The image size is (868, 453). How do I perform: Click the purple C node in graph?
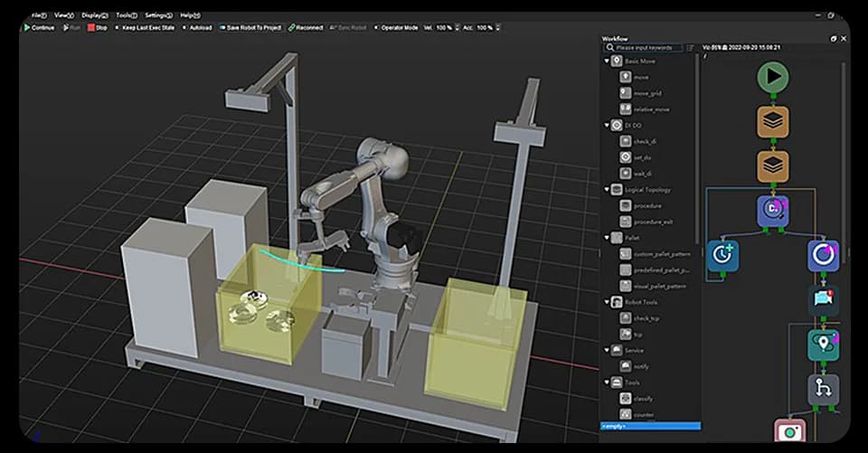(773, 211)
